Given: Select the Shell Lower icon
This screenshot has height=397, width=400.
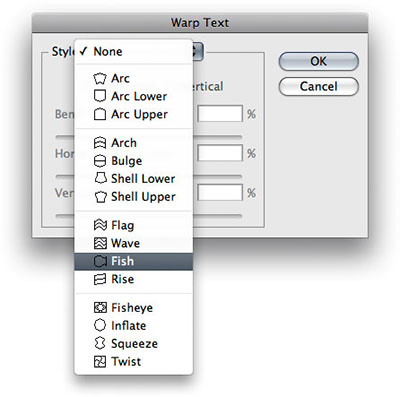Looking at the screenshot, I should coord(100,179).
